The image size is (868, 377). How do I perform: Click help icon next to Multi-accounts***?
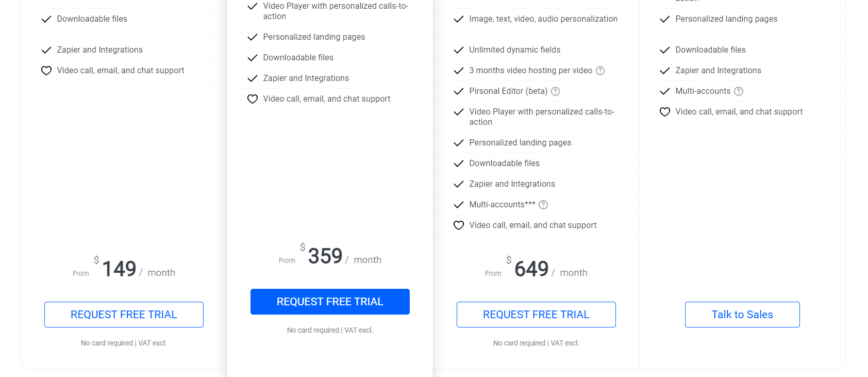[x=543, y=205]
